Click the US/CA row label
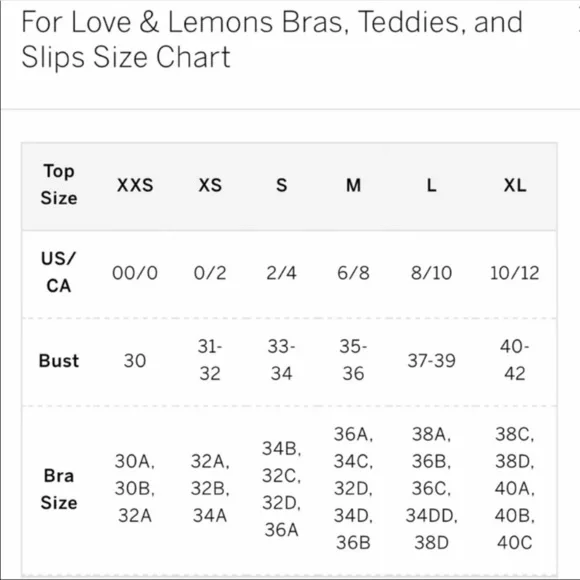This screenshot has width=580, height=580. point(59,272)
